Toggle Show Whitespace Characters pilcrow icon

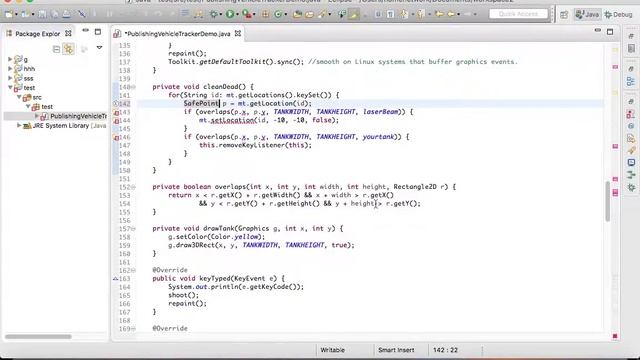pyautogui.click(x=390, y=14)
